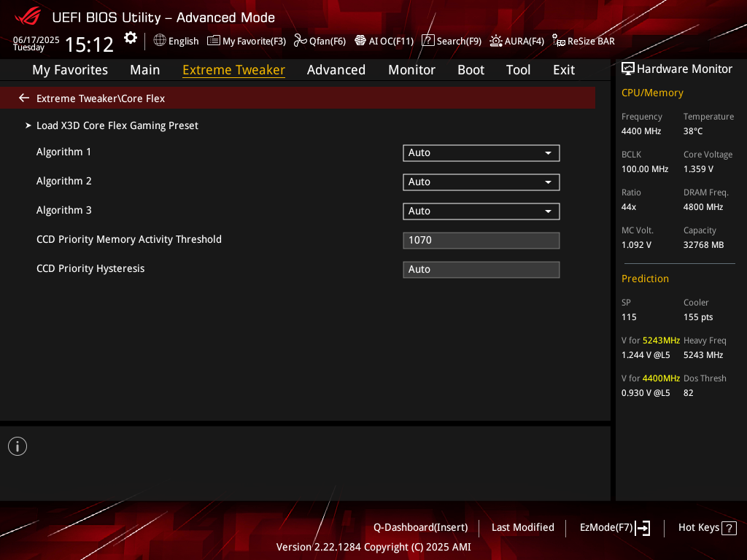The image size is (747, 560).
Task: Switch to My Favorites tab
Action: (70, 70)
